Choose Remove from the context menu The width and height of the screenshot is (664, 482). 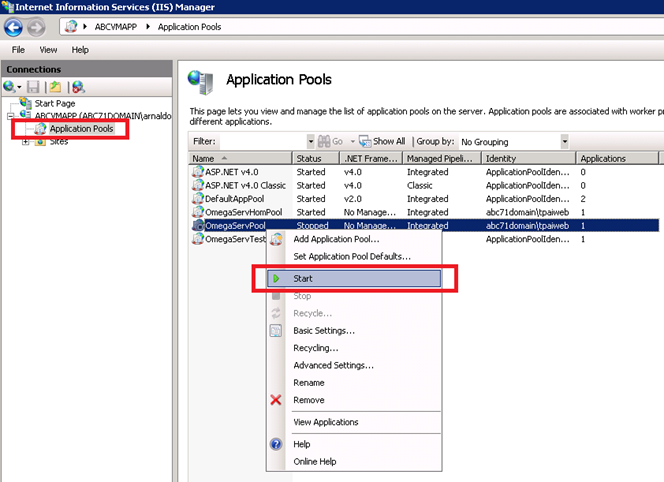click(x=354, y=400)
